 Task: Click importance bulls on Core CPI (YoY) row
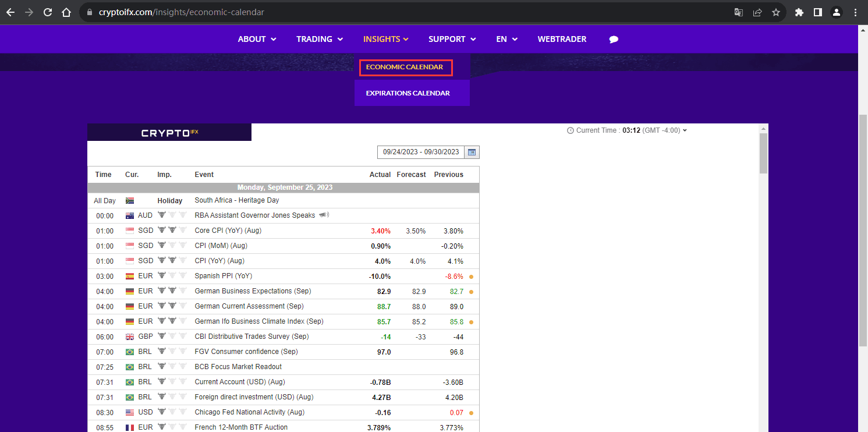(x=172, y=230)
